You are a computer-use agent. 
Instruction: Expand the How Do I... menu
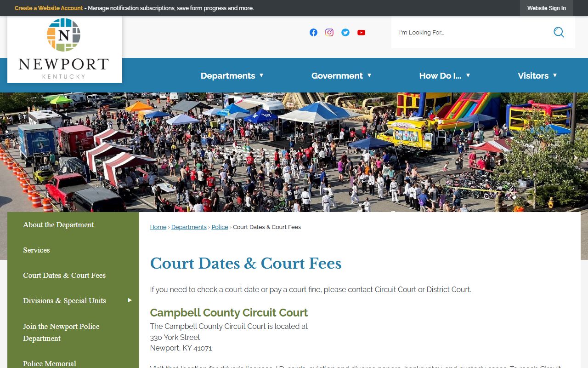[445, 75]
